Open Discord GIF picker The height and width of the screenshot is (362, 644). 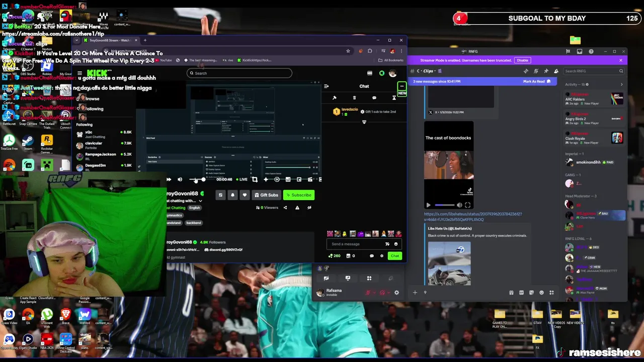(x=521, y=293)
